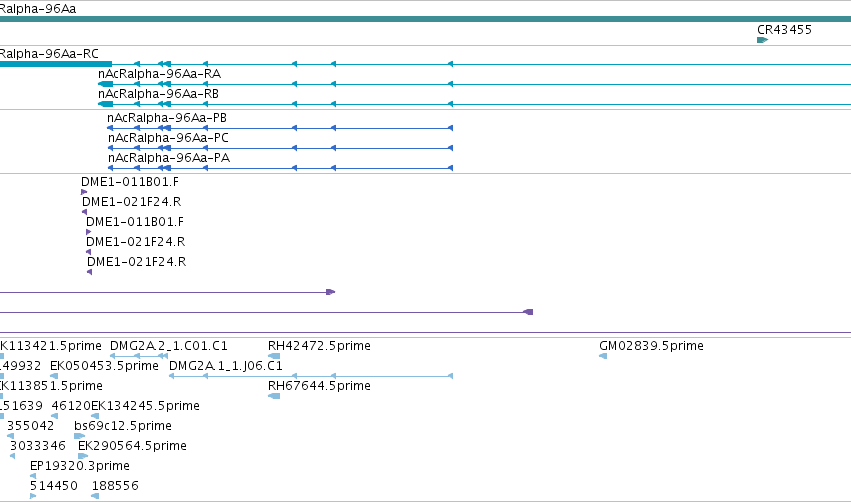The height and width of the screenshot is (502, 851).
Task: Click the last DME1-021F24.R label
Action: click(x=137, y=262)
